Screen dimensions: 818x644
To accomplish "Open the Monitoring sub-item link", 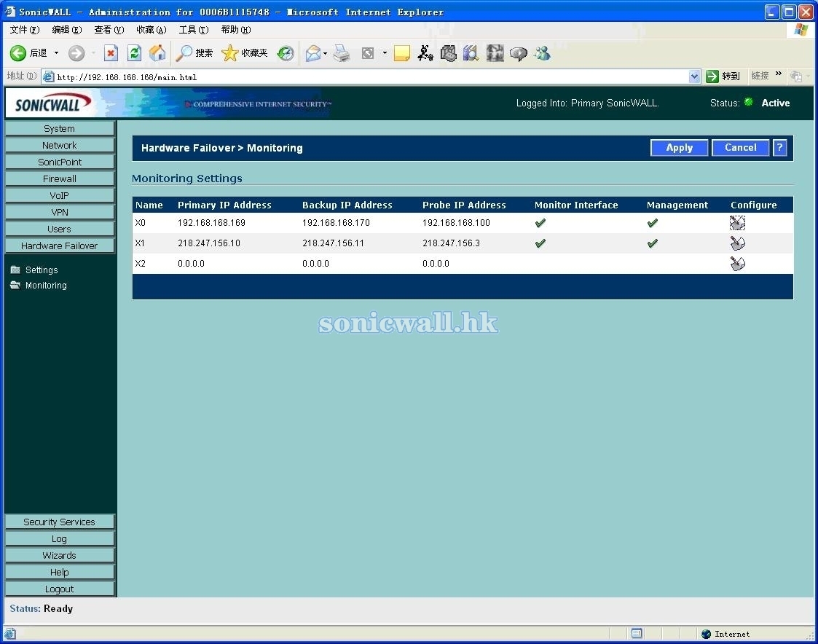I will tap(46, 285).
